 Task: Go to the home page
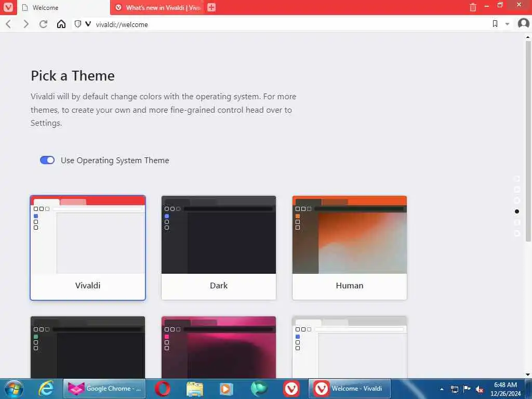[61, 24]
